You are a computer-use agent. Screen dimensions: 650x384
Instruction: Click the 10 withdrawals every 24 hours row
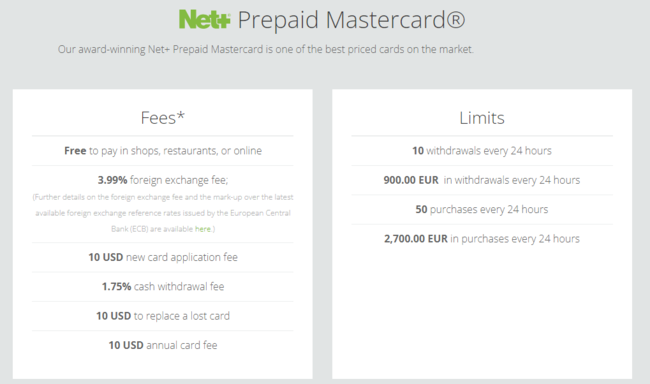[482, 151]
